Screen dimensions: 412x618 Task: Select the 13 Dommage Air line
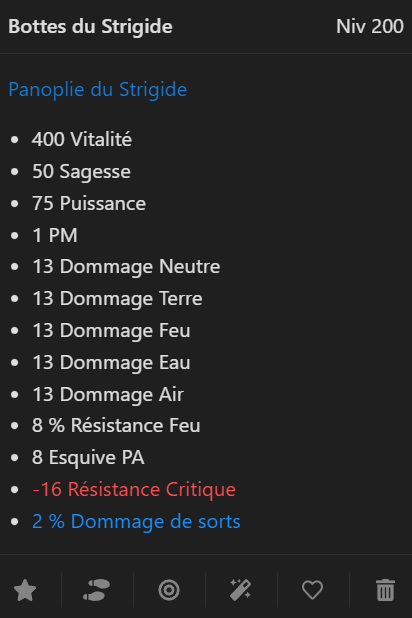click(x=108, y=395)
